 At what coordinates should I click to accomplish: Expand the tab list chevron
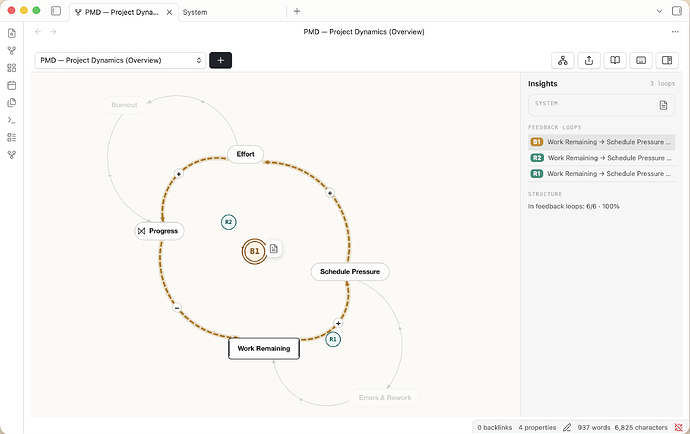(x=659, y=11)
